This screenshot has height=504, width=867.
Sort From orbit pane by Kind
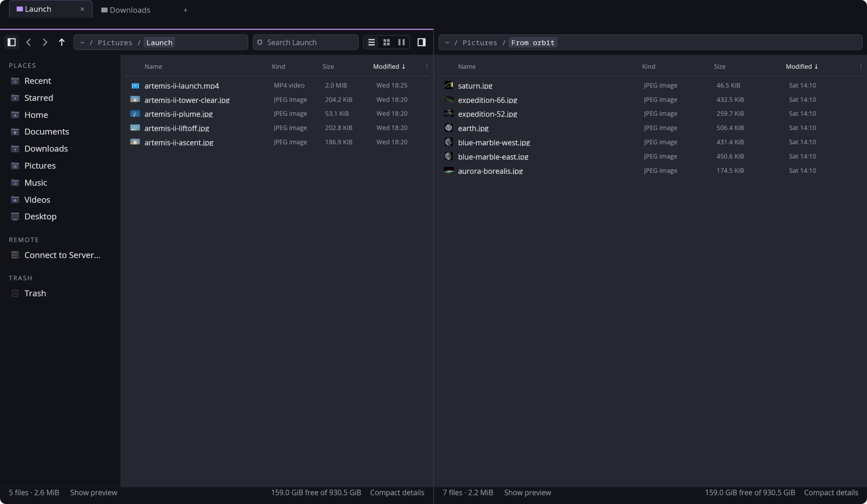tap(649, 67)
